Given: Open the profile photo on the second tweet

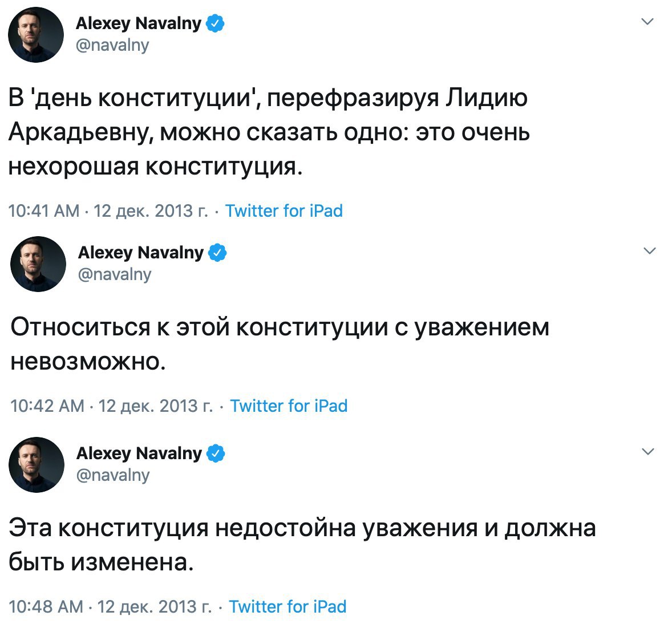Looking at the screenshot, I should point(38,264).
